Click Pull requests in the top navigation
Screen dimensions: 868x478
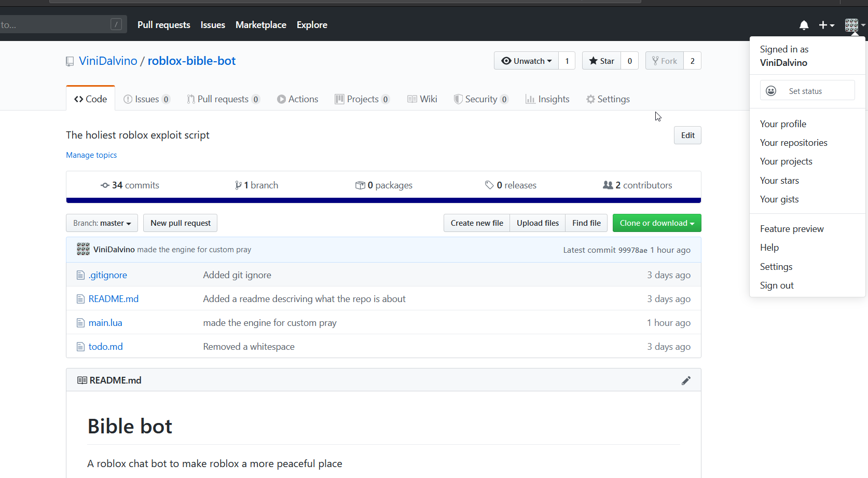tap(164, 25)
